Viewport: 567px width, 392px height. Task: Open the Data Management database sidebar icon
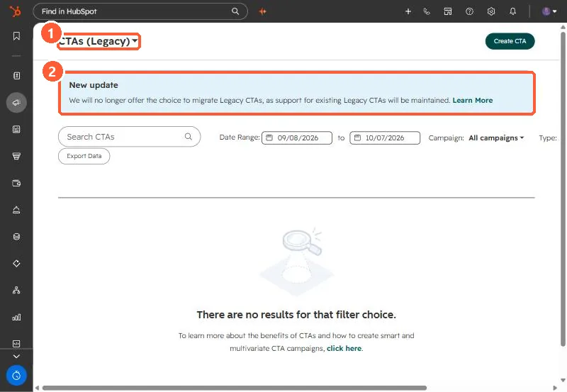pyautogui.click(x=16, y=237)
